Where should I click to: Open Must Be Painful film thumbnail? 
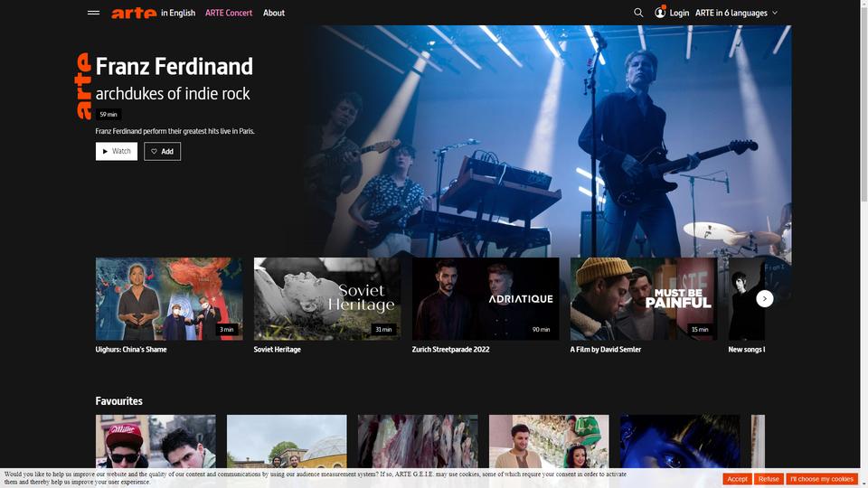pos(644,299)
